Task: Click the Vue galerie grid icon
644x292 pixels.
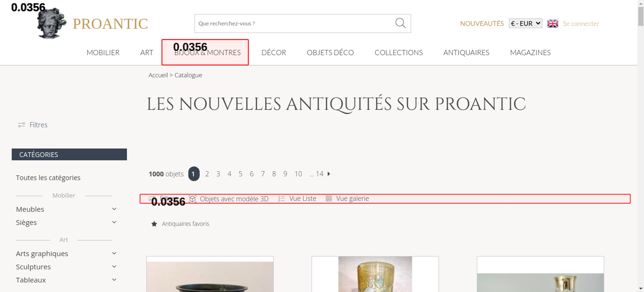Action: (328, 199)
